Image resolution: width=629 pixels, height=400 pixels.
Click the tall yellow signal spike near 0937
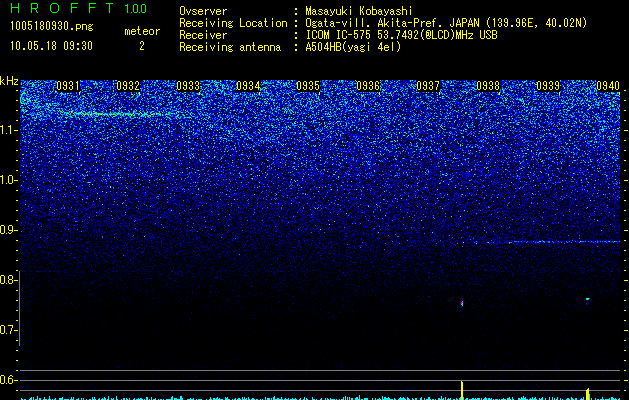[x=462, y=390]
